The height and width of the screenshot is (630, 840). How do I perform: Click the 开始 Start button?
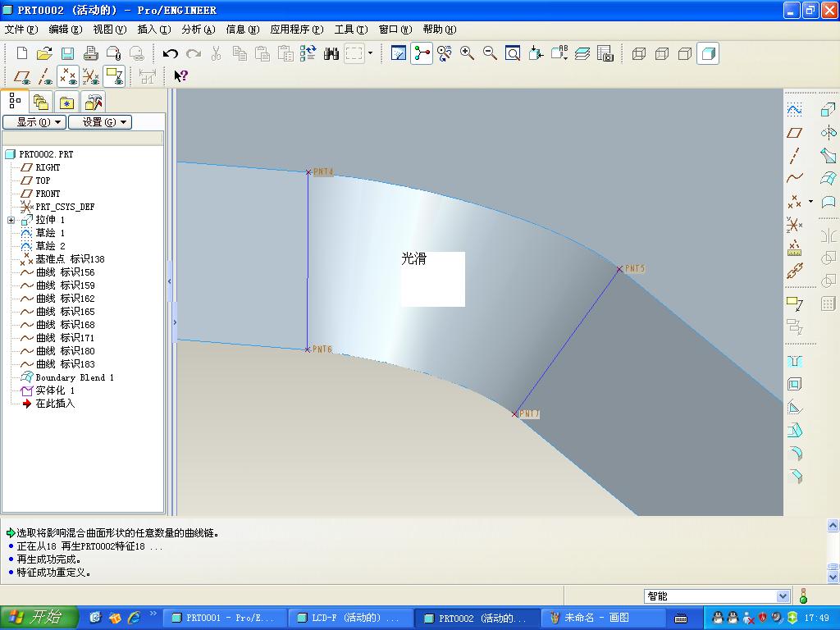(x=39, y=618)
